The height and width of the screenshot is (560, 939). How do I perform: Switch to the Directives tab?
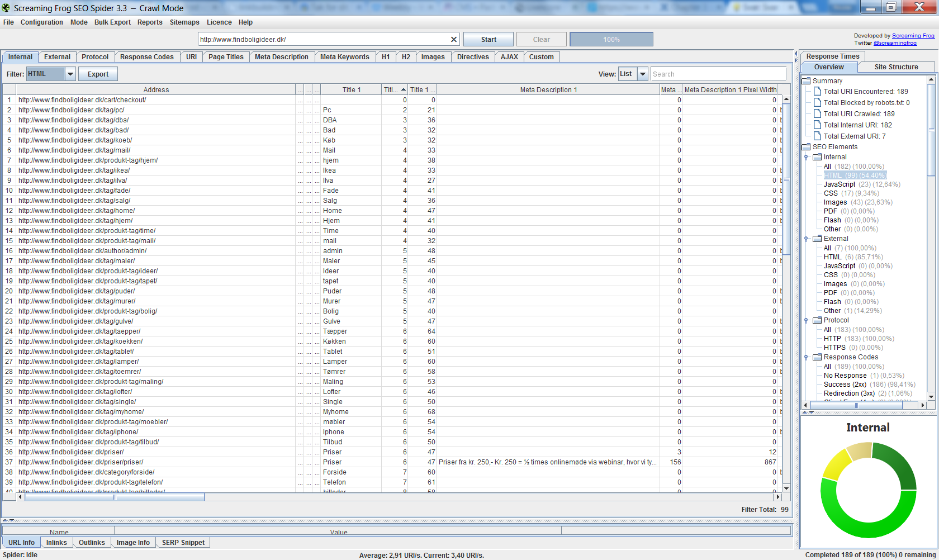pyautogui.click(x=473, y=57)
